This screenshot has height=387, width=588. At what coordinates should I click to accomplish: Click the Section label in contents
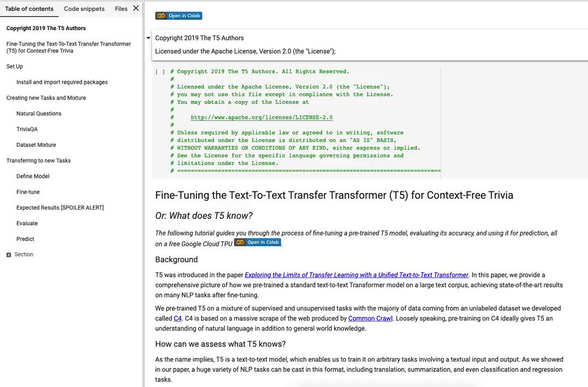coord(24,254)
